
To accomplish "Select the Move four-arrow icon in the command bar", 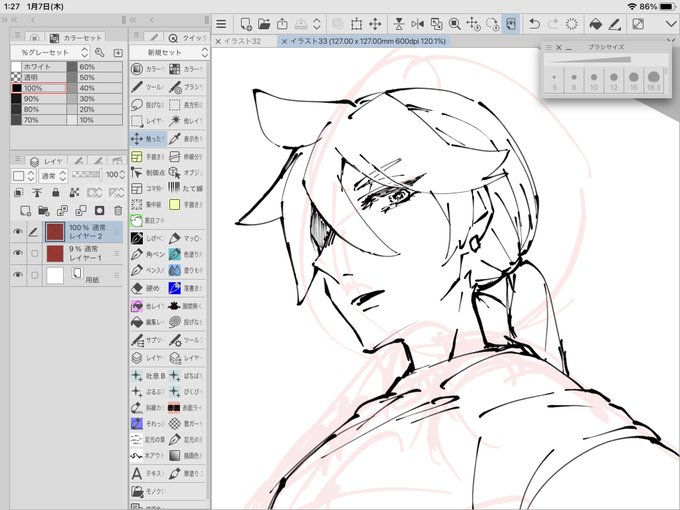I will click(375, 24).
